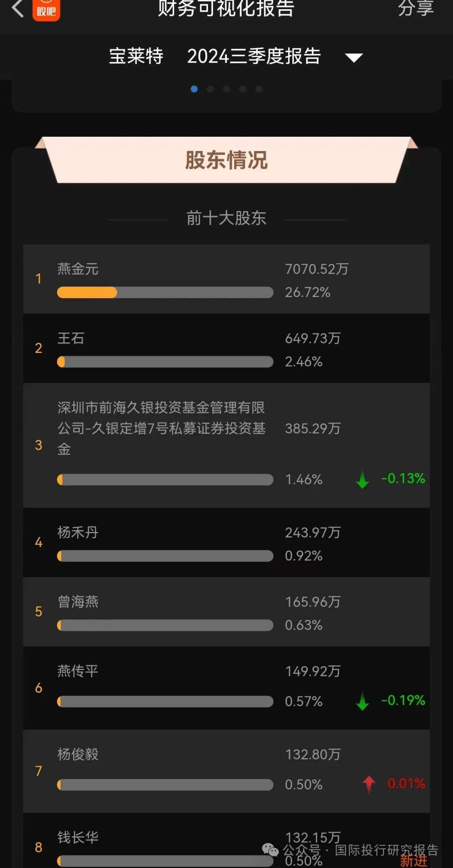The image size is (453, 868).
Task: Tap the 前十大股东 heading
Action: coord(226,218)
